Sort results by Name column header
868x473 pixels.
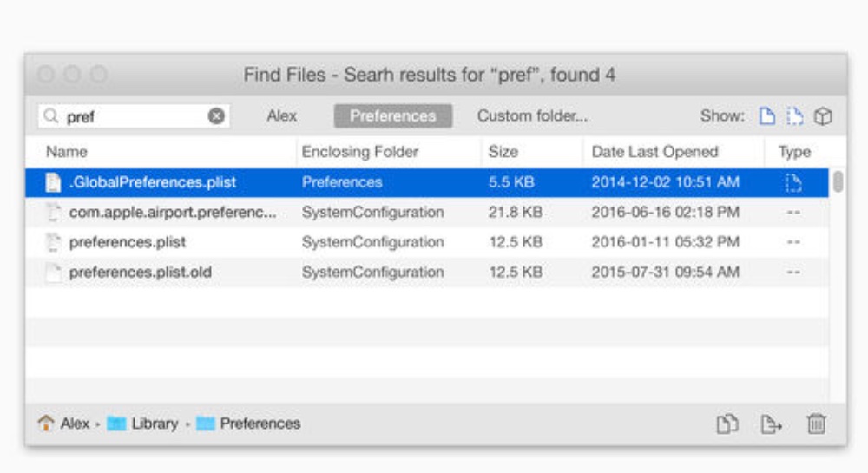(x=67, y=152)
